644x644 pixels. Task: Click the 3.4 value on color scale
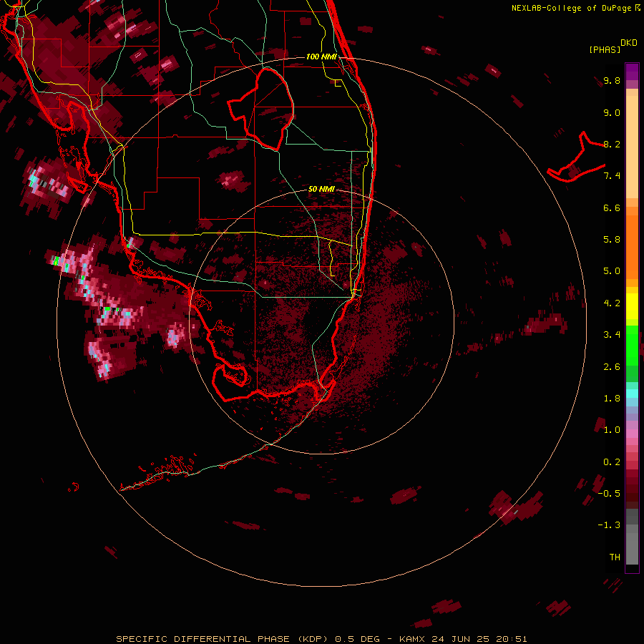coord(612,335)
